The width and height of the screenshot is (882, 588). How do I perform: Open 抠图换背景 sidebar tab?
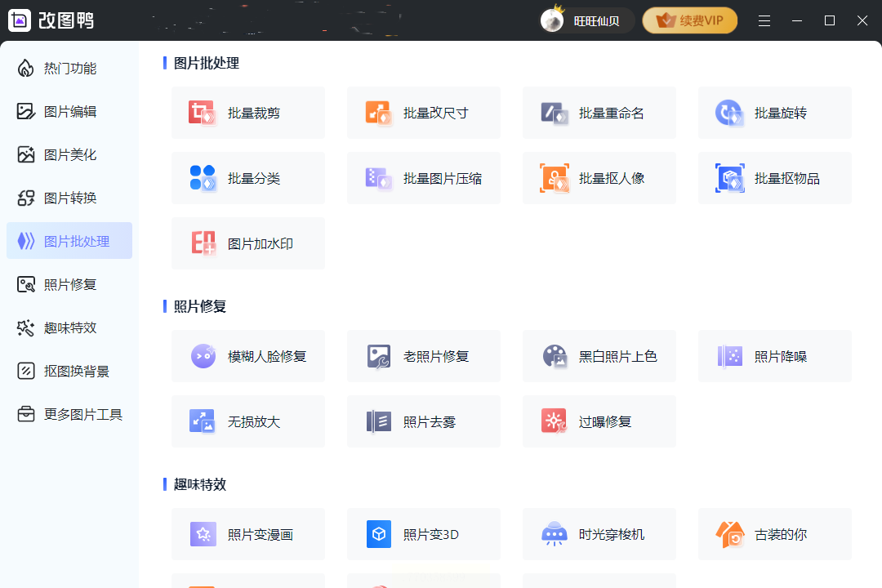[x=69, y=371]
